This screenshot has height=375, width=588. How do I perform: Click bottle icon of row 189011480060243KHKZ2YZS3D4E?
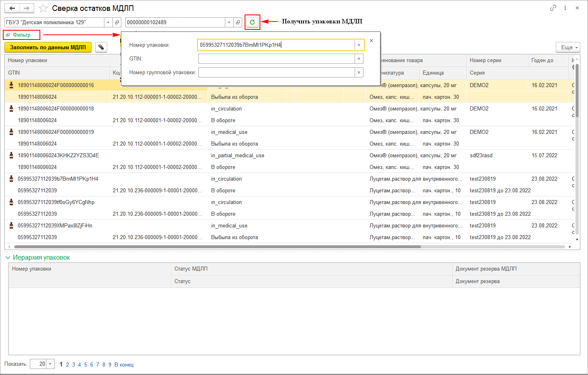coord(11,155)
